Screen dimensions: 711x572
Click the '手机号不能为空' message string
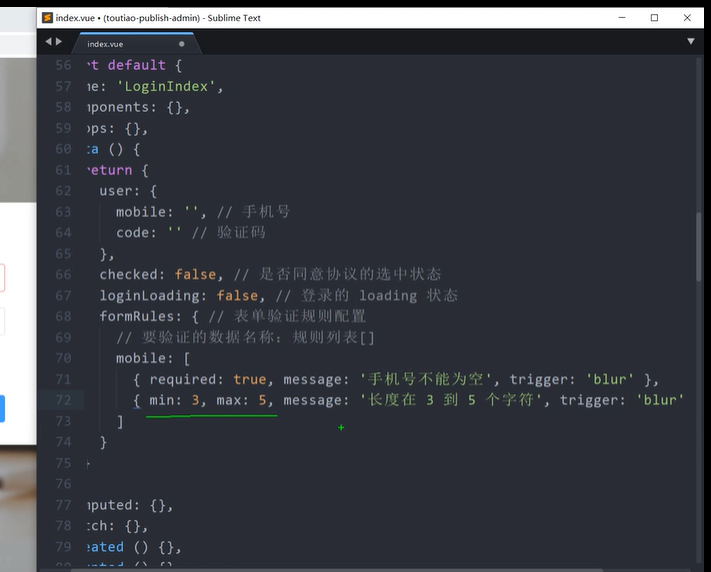coord(426,379)
